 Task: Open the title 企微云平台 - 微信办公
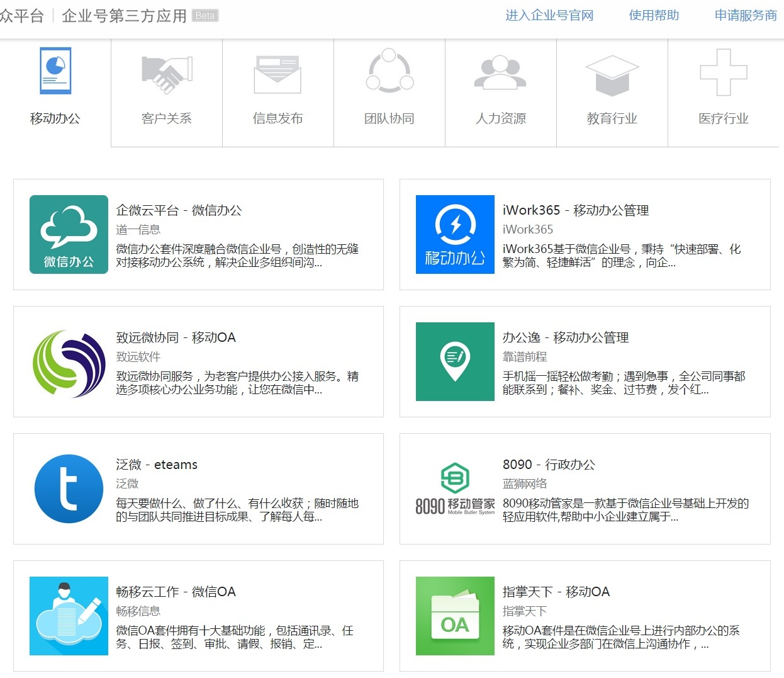click(179, 210)
